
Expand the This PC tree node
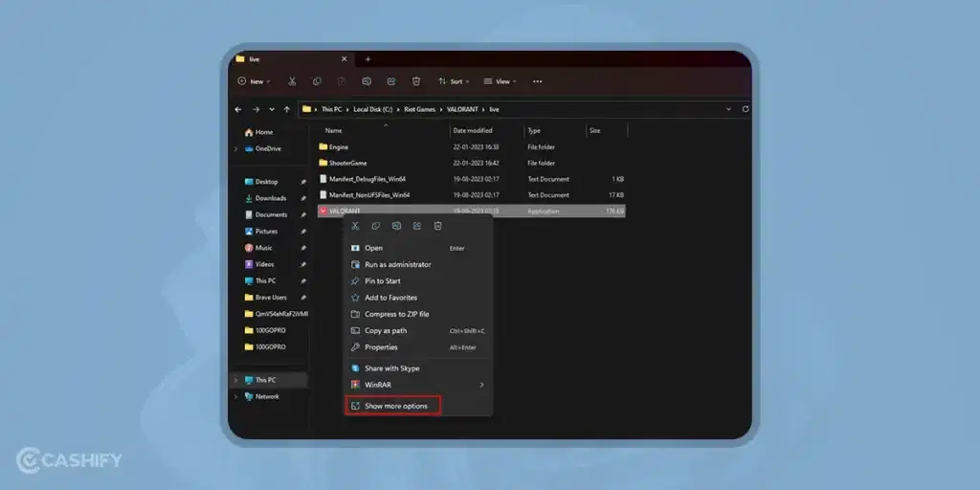click(x=235, y=380)
